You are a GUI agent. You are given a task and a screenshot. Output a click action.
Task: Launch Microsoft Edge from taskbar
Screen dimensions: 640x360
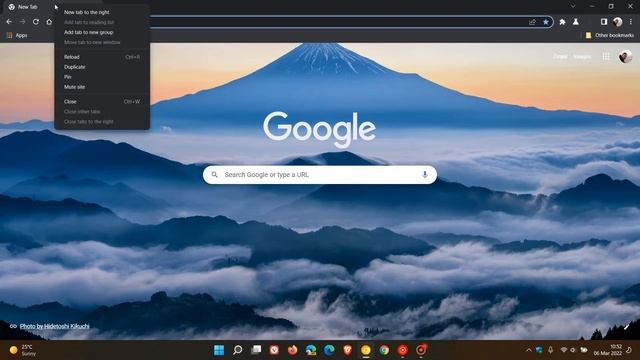tap(329, 350)
